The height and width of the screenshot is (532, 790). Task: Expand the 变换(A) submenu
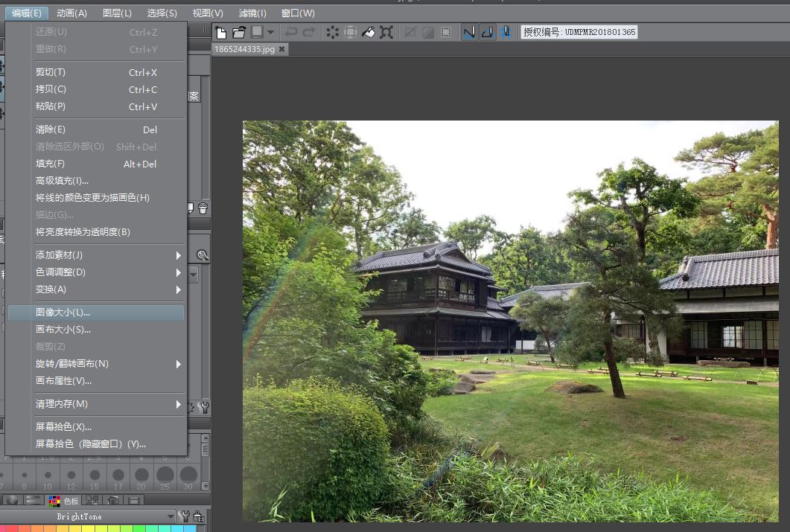tap(96, 289)
